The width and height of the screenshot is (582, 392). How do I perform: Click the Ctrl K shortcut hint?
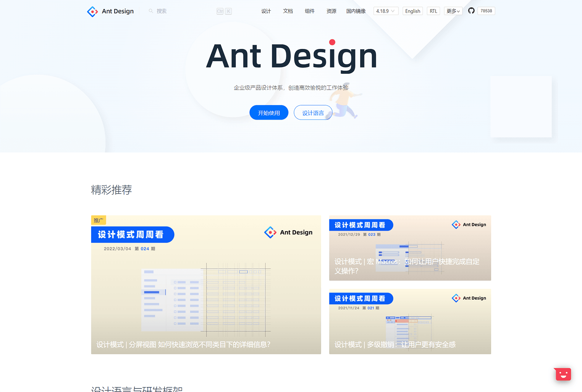click(224, 11)
